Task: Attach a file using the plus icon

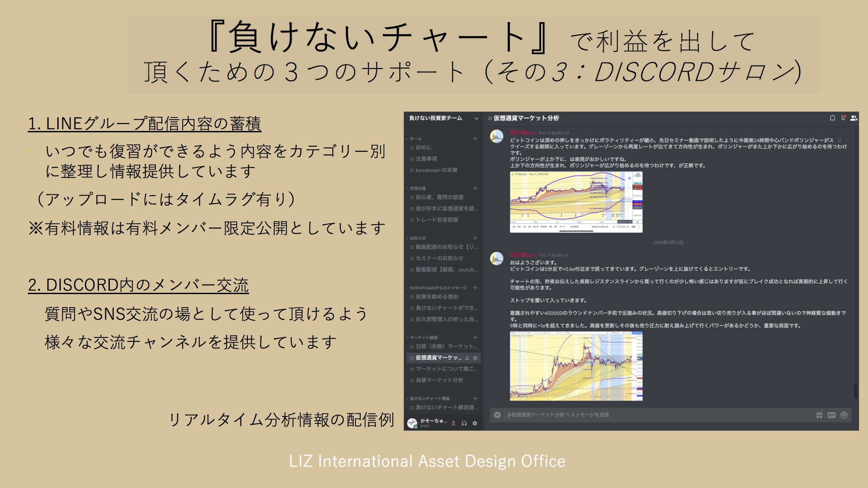Action: 497,415
